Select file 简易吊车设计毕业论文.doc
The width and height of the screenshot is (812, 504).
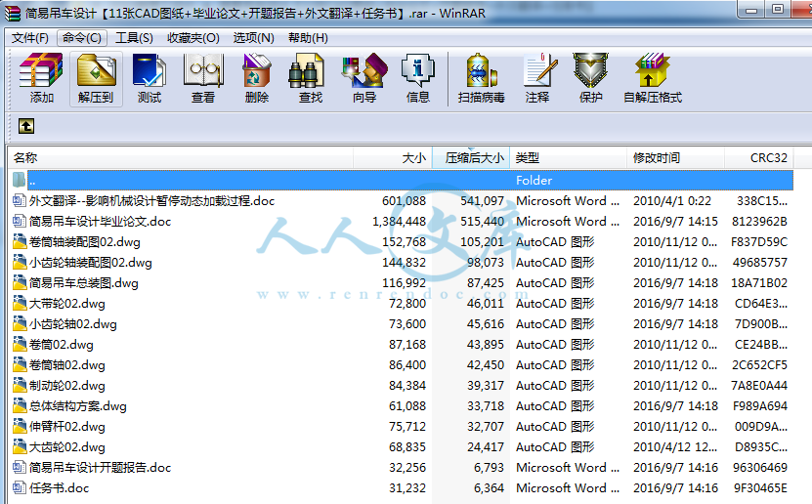click(x=100, y=222)
